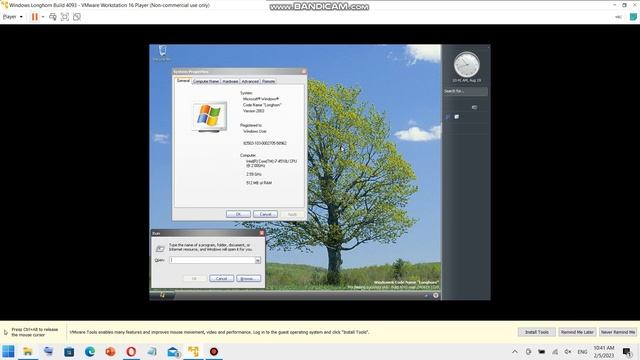Click Cancel in the Run dialog
640x360 pixels.
tap(221, 278)
